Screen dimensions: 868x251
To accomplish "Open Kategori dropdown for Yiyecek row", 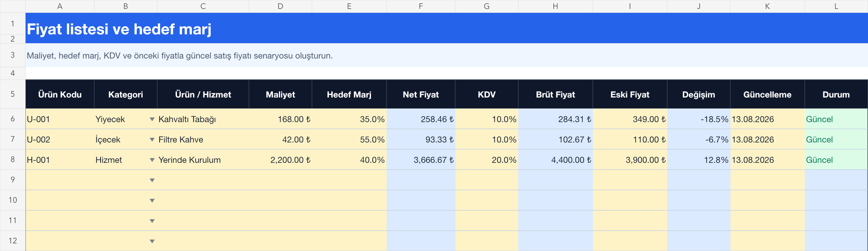I will coord(152,120).
